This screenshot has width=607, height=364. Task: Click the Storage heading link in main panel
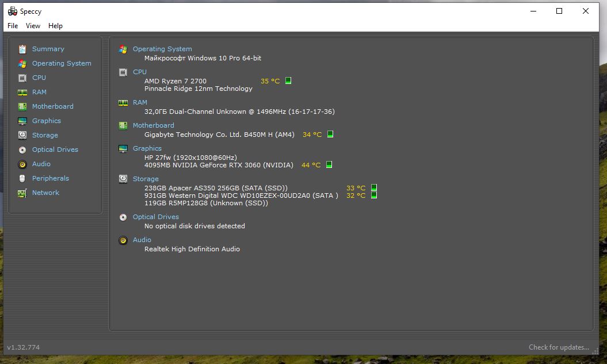coord(146,179)
